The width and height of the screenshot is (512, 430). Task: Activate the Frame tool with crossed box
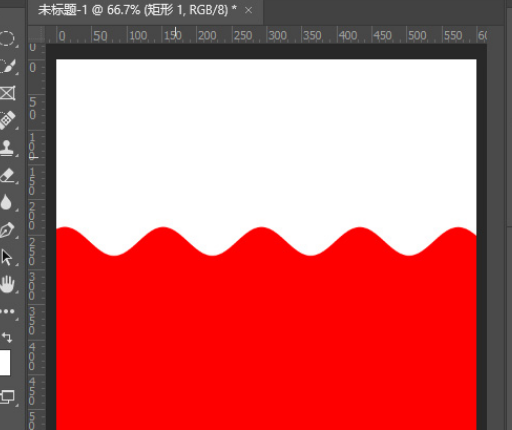pos(7,93)
